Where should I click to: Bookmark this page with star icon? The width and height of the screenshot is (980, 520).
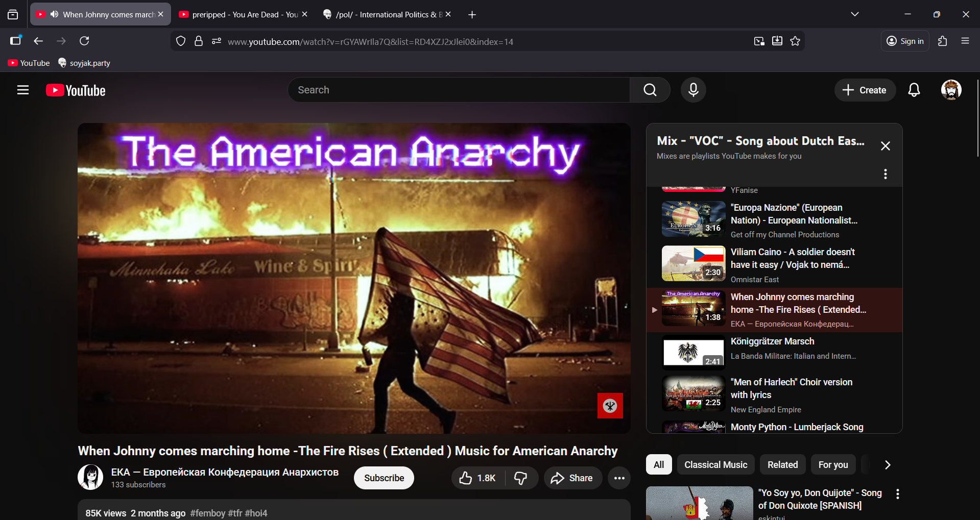[795, 41]
